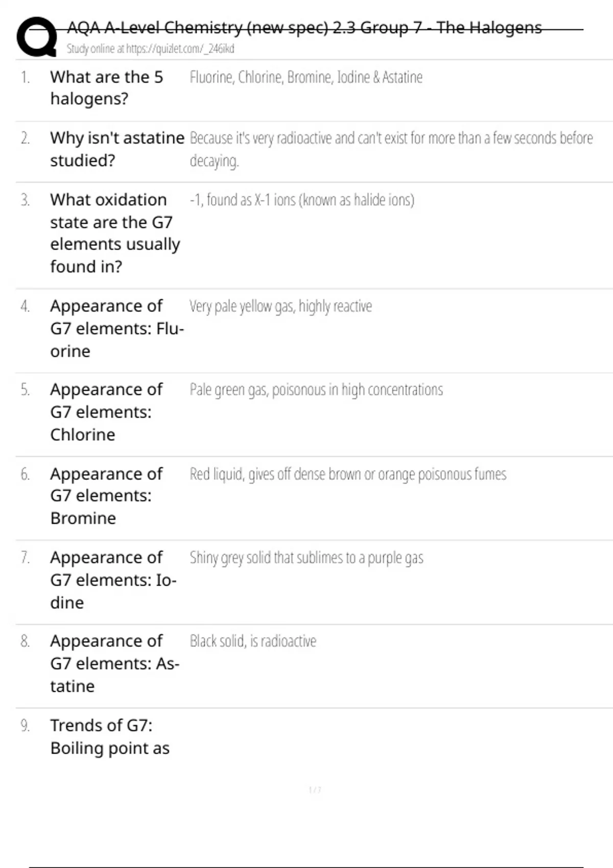Select the Fluorine appearance question
The image size is (613, 868).
pos(116,328)
